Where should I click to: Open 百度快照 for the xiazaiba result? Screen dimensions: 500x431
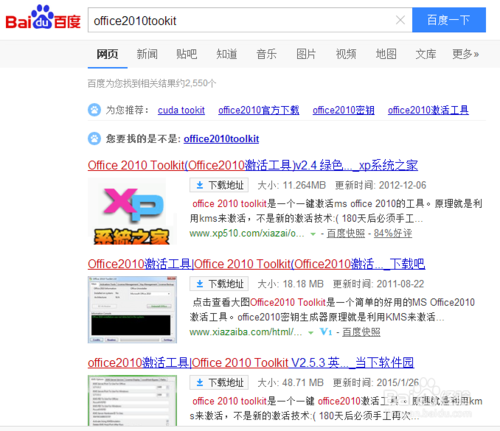[361, 332]
